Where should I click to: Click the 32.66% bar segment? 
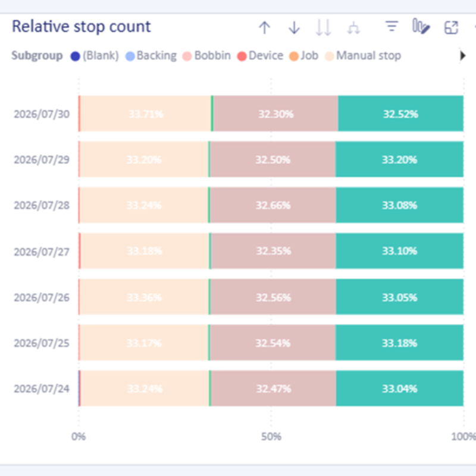(x=273, y=205)
